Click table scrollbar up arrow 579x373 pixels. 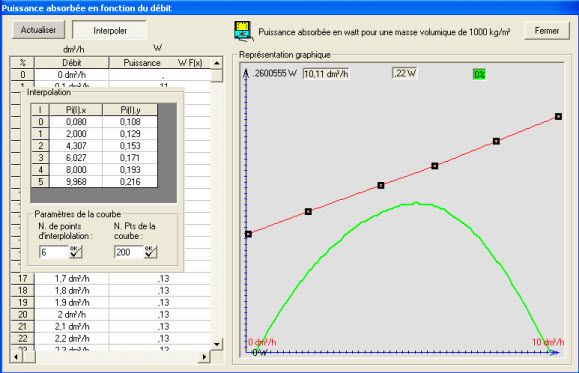(217, 63)
